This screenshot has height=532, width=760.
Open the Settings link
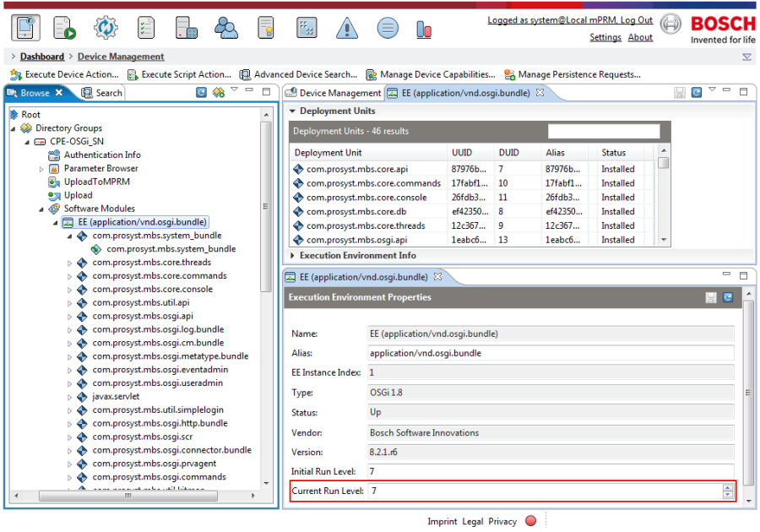click(605, 37)
